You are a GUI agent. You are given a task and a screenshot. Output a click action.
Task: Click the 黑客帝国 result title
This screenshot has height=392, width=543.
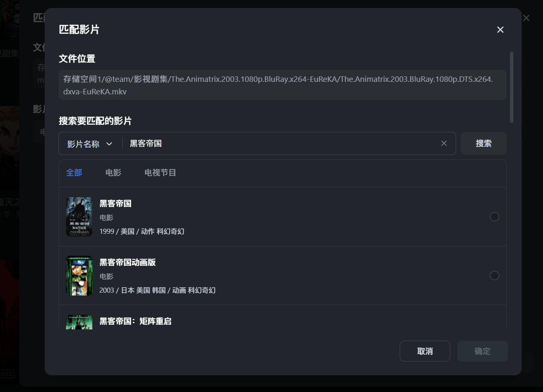(x=115, y=203)
